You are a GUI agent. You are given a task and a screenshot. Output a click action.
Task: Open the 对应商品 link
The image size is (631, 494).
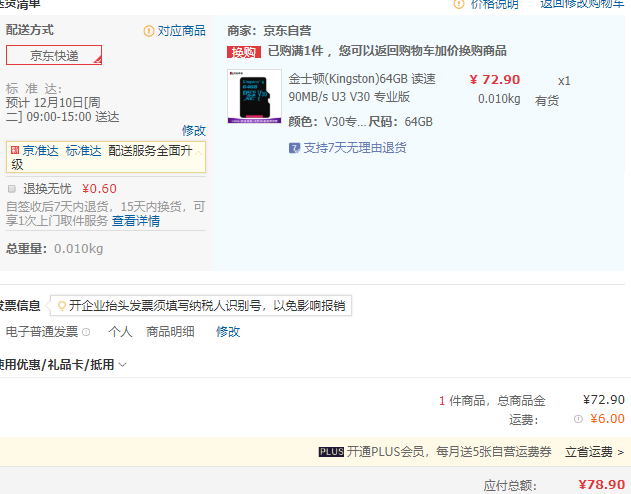[x=181, y=31]
